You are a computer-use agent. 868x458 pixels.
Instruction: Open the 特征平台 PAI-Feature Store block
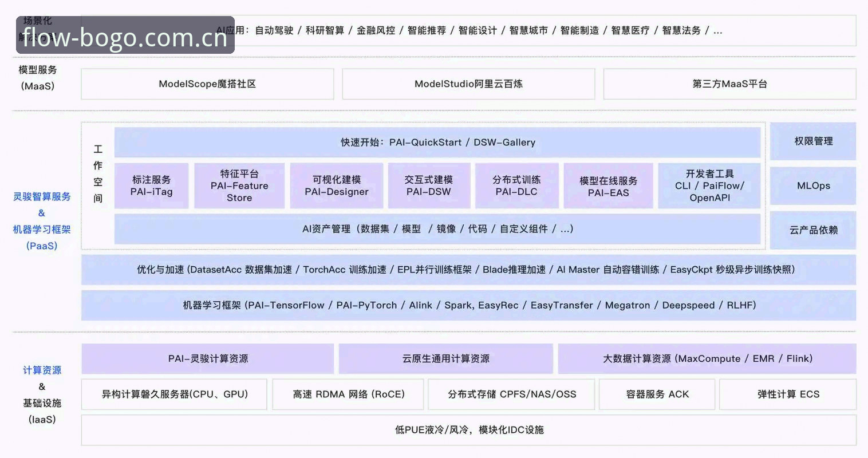coord(239,185)
